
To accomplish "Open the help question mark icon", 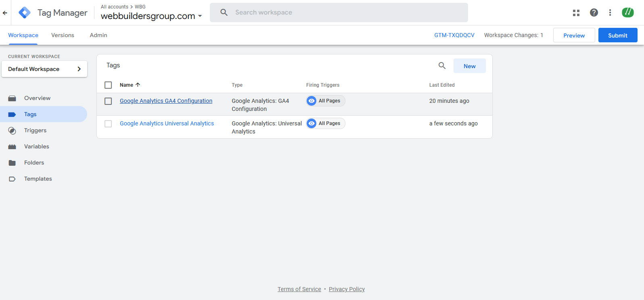I will tap(594, 12).
